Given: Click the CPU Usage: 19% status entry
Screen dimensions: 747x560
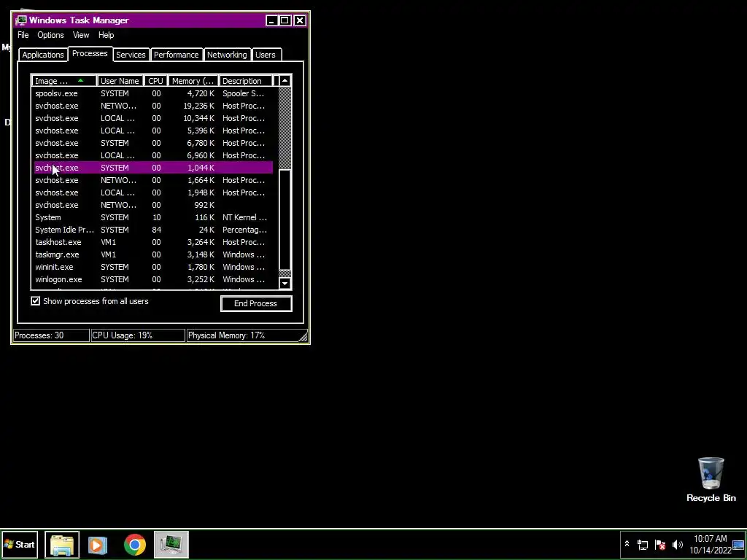Looking at the screenshot, I should coord(138,335).
